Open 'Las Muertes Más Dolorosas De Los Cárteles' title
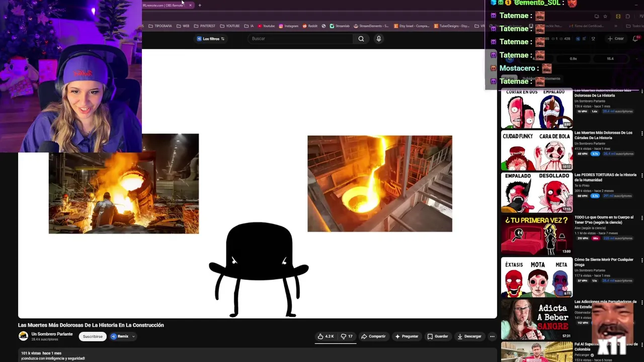 [x=603, y=135]
